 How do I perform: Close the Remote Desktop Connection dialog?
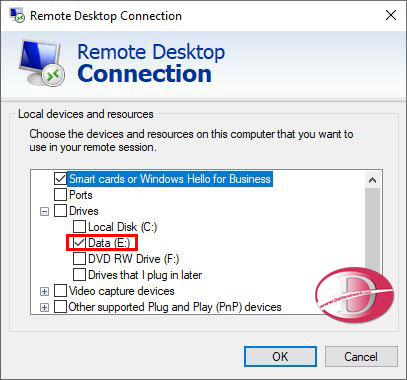pos(391,15)
